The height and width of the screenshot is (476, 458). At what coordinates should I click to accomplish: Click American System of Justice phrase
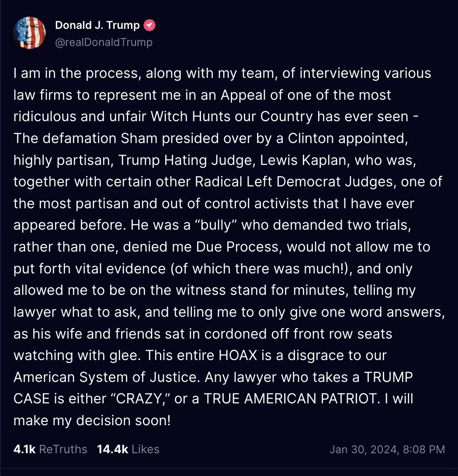click(107, 377)
